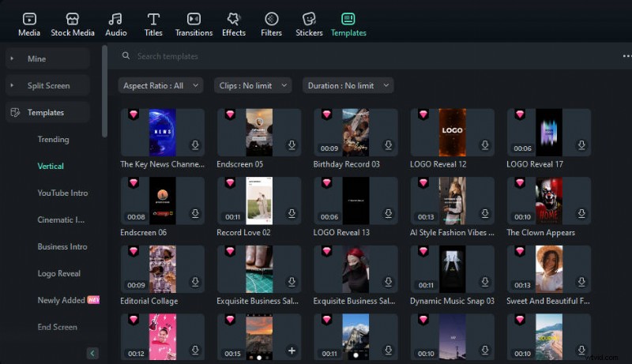Select the Trending category
Screen dimensions: 632x364
pos(53,140)
